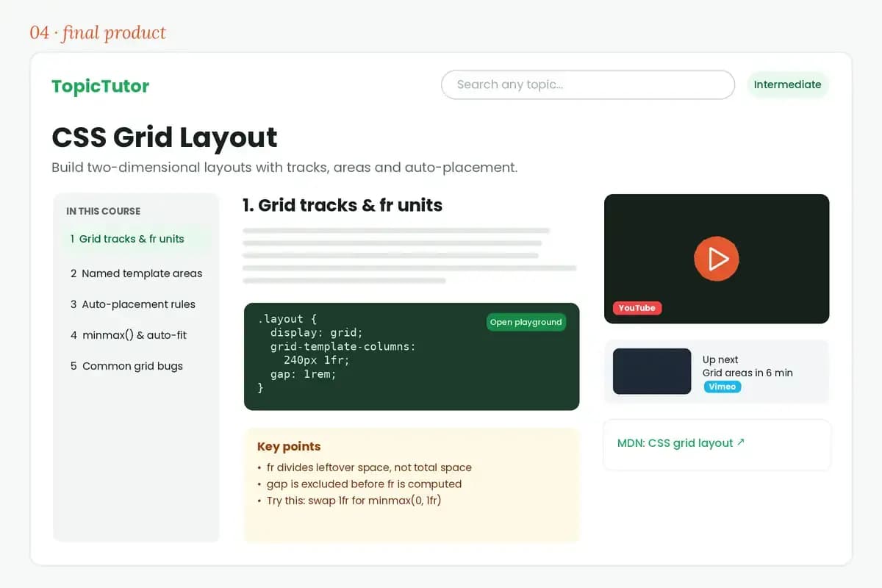This screenshot has width=882, height=588.
Task: Click the TopicTutor logo
Action: pyautogui.click(x=100, y=86)
